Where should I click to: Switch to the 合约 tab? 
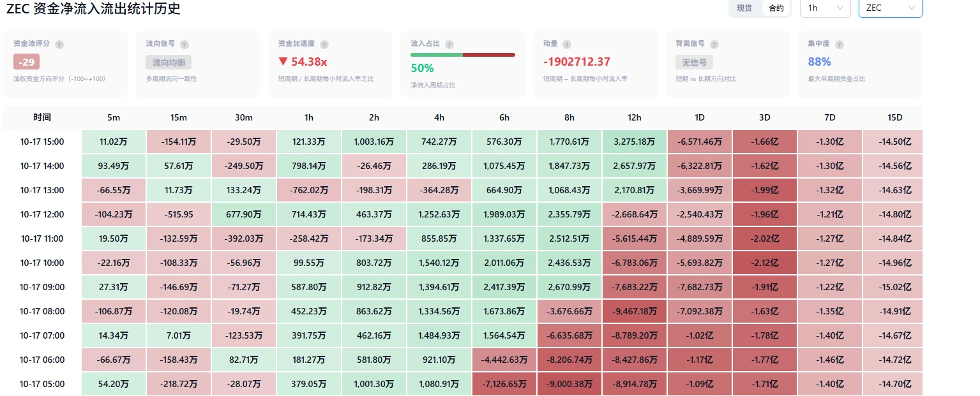tap(776, 8)
